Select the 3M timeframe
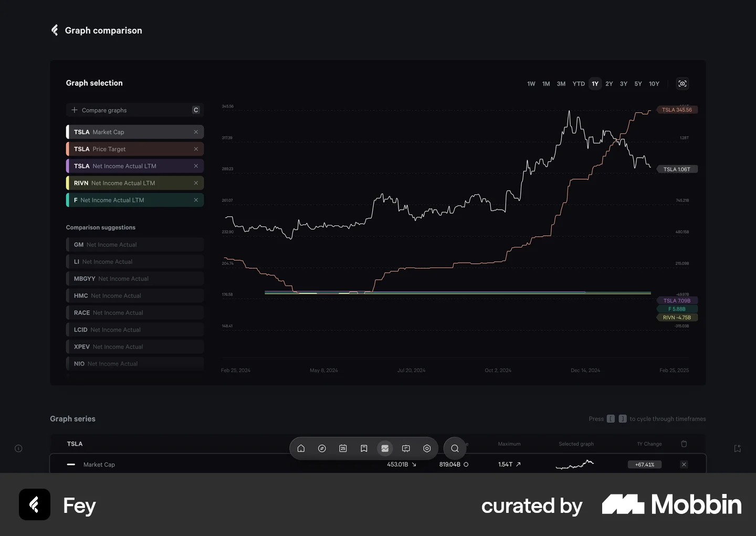The height and width of the screenshot is (536, 756). (x=561, y=84)
